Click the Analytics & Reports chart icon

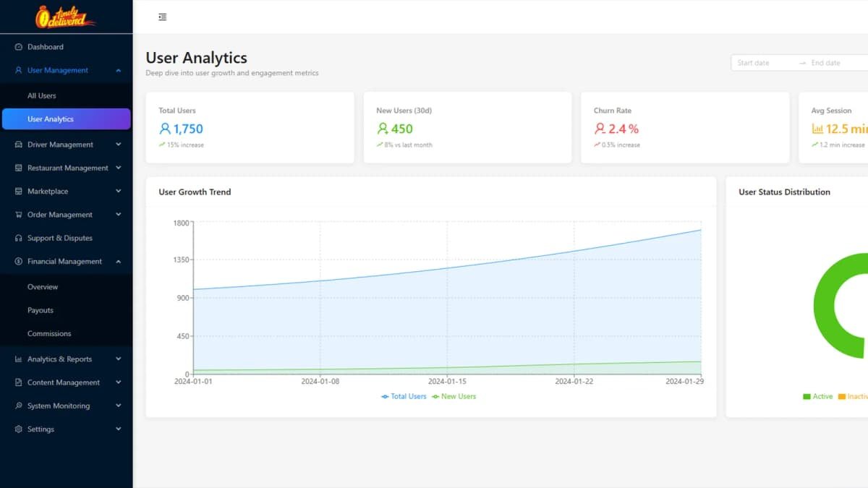pos(19,359)
